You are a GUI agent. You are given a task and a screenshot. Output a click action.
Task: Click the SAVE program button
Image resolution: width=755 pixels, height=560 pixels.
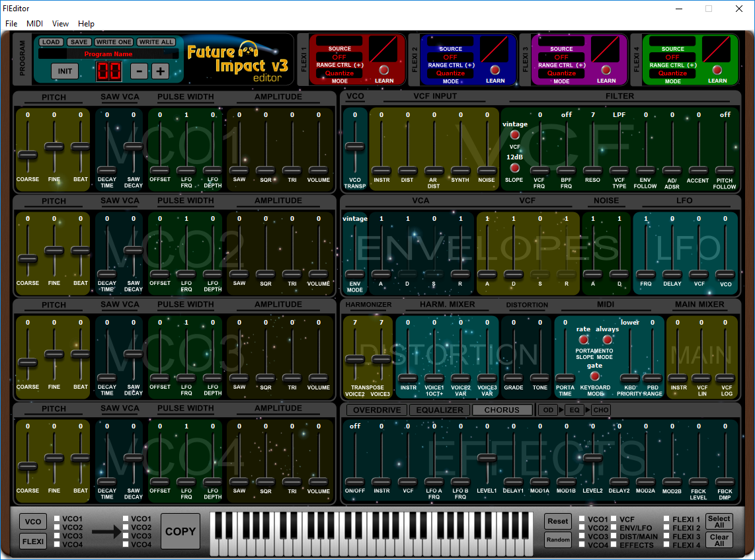(79, 42)
